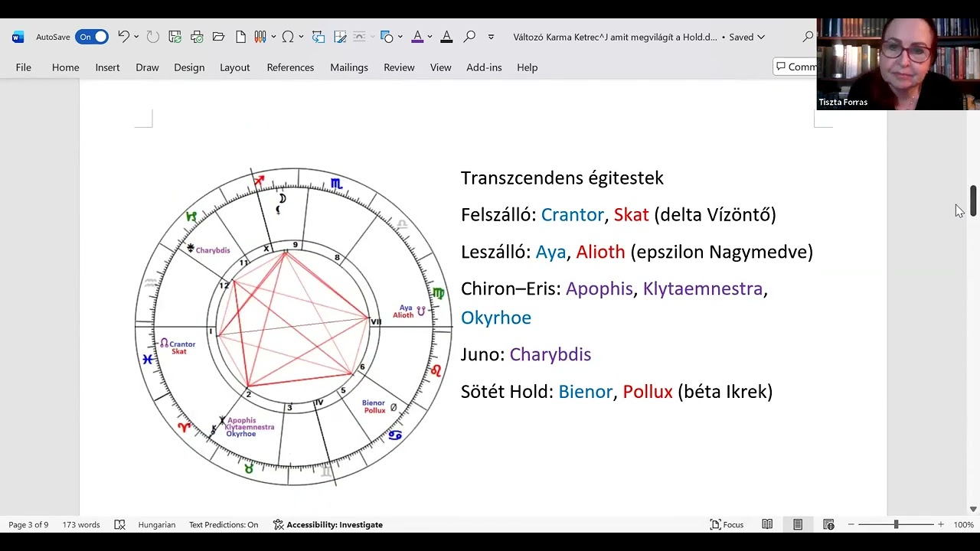Image resolution: width=980 pixels, height=551 pixels.
Task: Select the drawing pens icon
Action: click(x=260, y=37)
